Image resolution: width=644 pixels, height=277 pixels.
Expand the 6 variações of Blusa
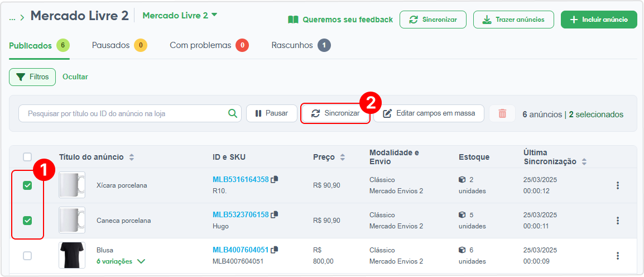121,261
